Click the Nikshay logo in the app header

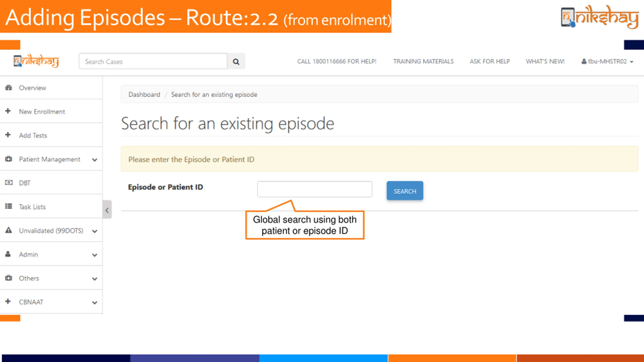(x=36, y=61)
